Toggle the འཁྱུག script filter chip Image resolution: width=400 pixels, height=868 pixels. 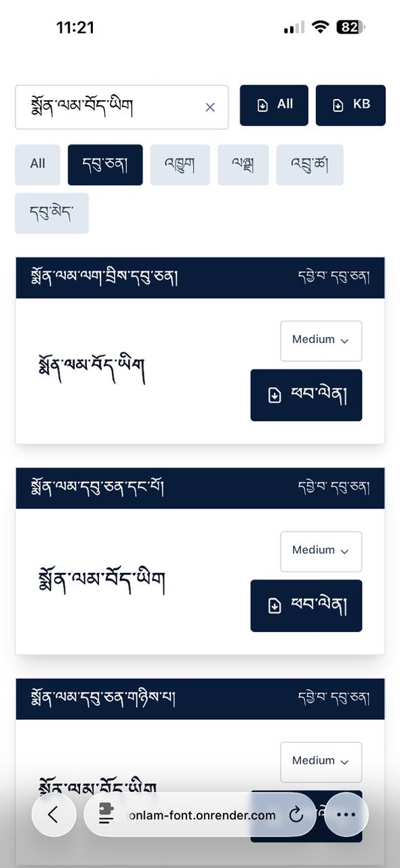click(x=180, y=165)
